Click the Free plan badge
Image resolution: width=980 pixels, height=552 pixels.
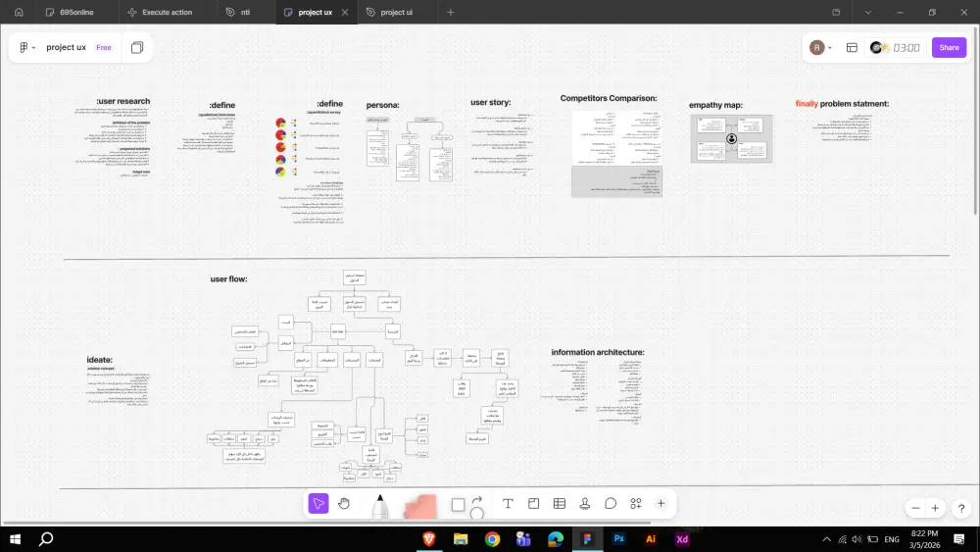click(104, 47)
